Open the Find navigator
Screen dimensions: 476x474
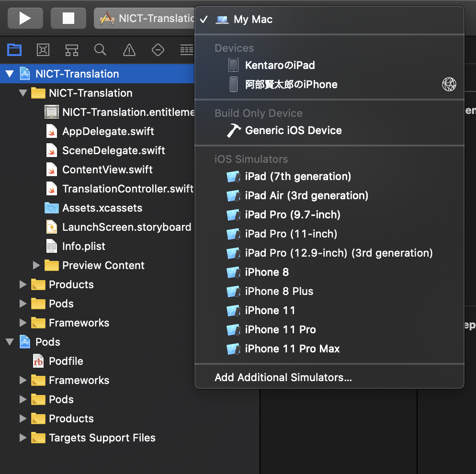(100, 50)
